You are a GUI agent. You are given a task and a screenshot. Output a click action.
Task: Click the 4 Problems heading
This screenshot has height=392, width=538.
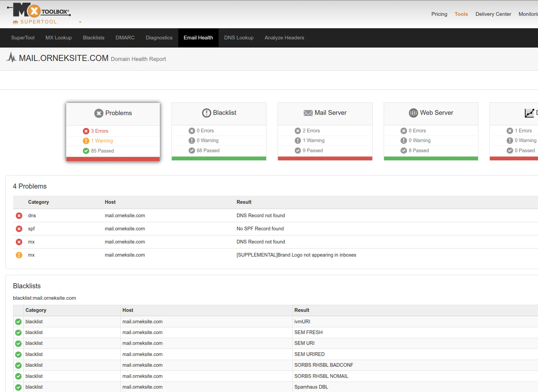pyautogui.click(x=30, y=186)
